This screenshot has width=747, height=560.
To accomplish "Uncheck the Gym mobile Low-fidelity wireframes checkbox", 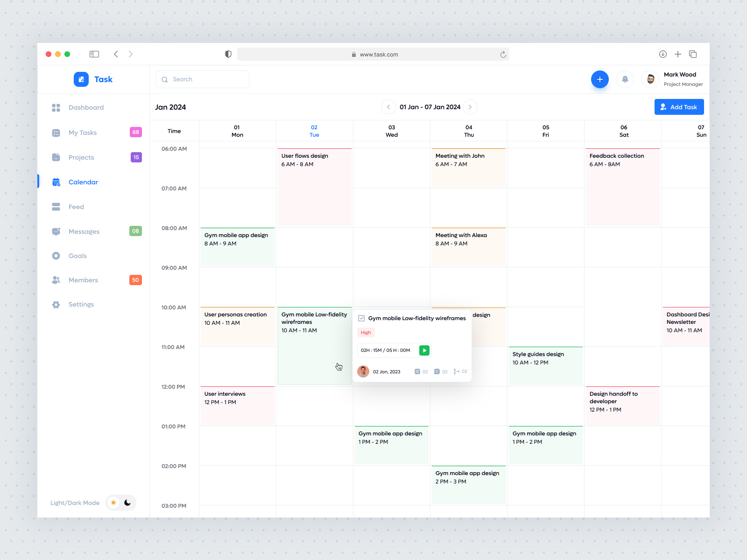I will pos(362,318).
